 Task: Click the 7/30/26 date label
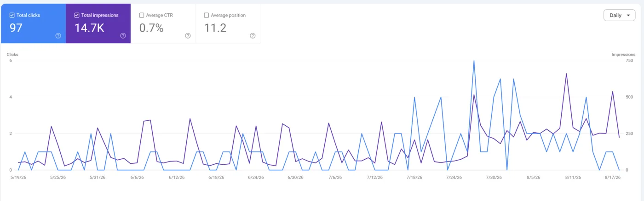pos(494,177)
